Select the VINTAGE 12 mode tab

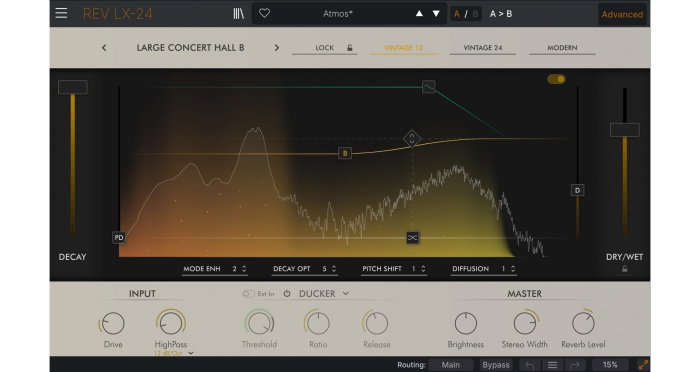tap(403, 48)
